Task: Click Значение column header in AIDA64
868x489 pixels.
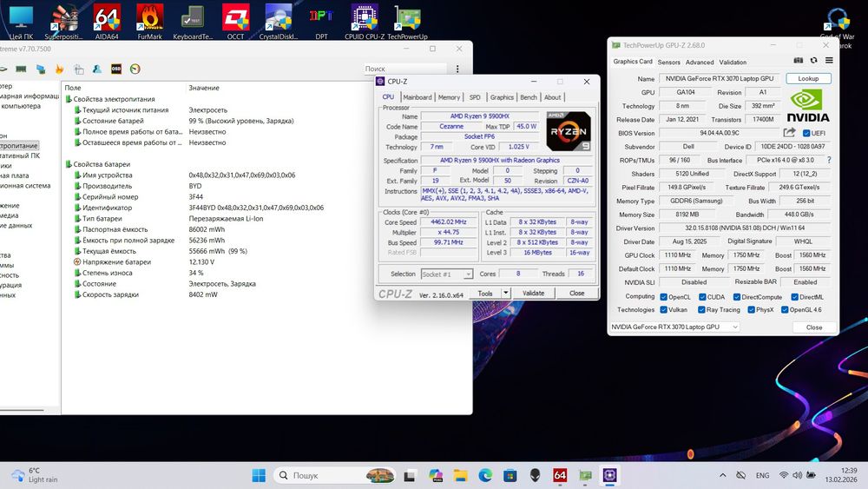Action: (x=204, y=88)
